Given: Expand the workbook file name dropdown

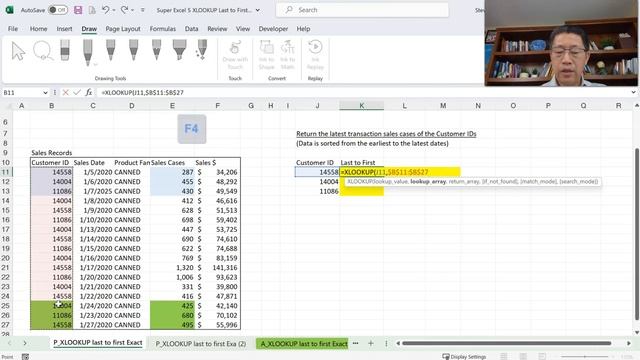Looking at the screenshot, I should [258, 10].
